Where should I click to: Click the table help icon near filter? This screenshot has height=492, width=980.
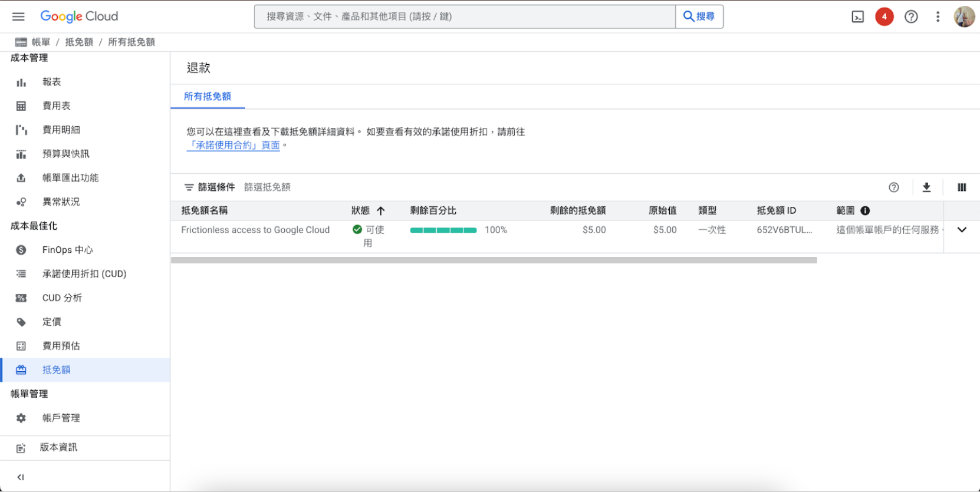pyautogui.click(x=894, y=187)
